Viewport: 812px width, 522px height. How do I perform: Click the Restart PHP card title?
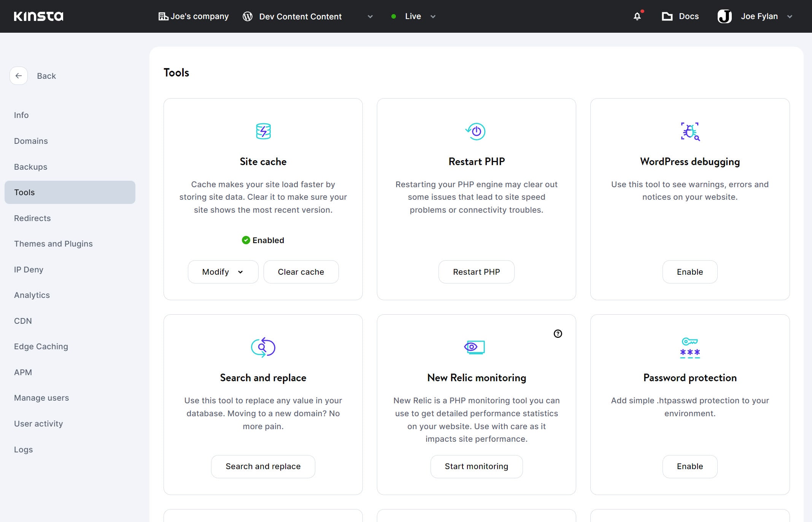pos(477,161)
